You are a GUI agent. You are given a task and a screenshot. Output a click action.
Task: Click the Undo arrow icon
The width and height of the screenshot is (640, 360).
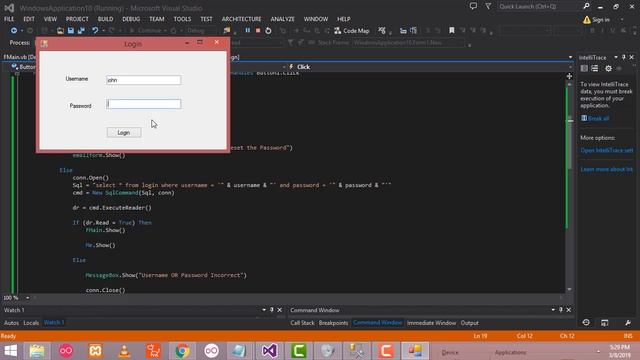point(95,31)
